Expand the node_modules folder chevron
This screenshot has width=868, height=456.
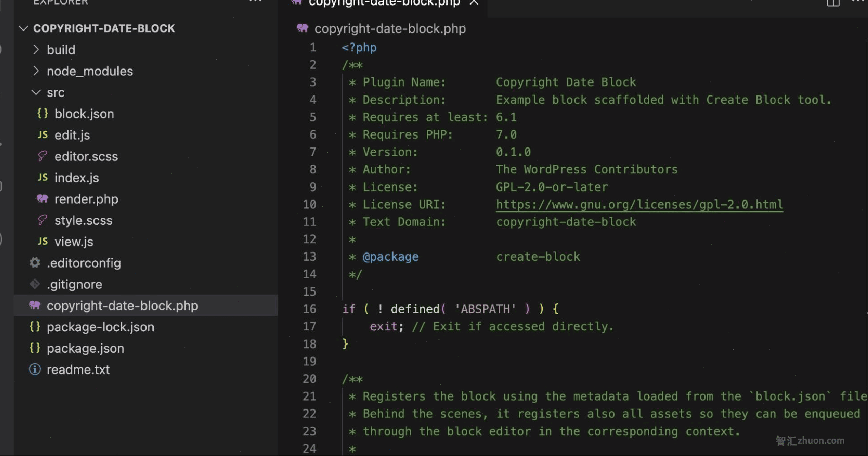[36, 71]
